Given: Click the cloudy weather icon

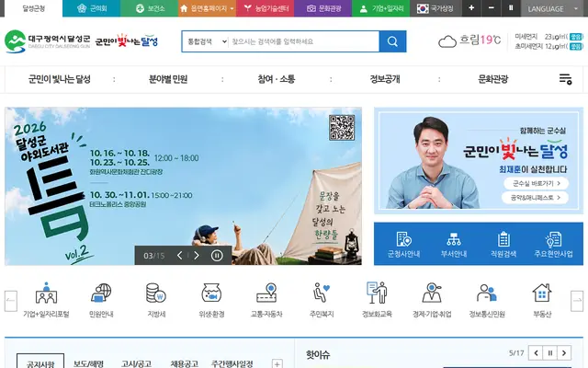Looking at the screenshot, I should pyautogui.click(x=447, y=41).
